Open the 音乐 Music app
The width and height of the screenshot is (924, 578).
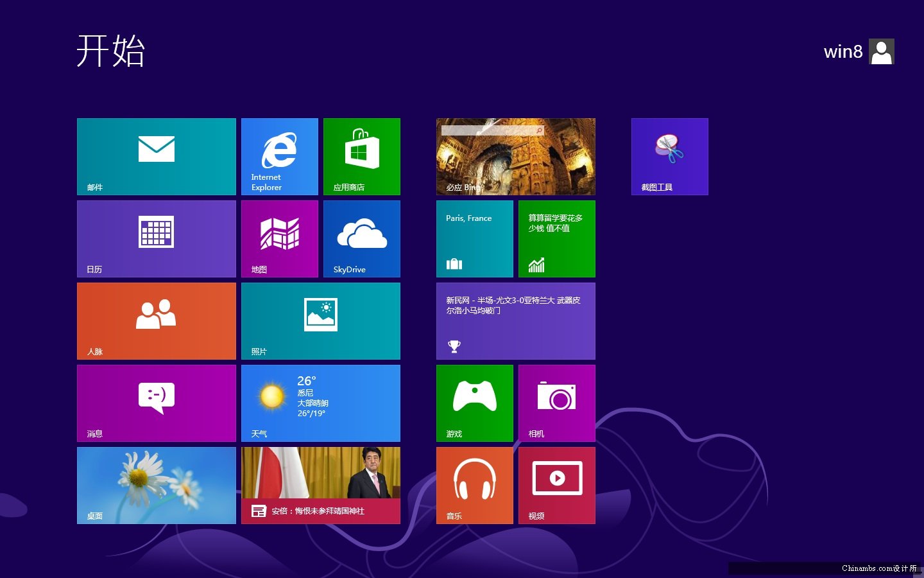[x=475, y=485]
